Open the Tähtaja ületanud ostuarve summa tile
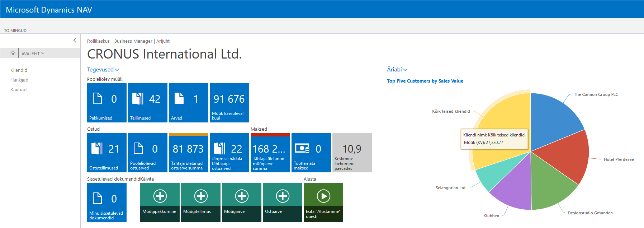644x228 pixels. (189, 153)
